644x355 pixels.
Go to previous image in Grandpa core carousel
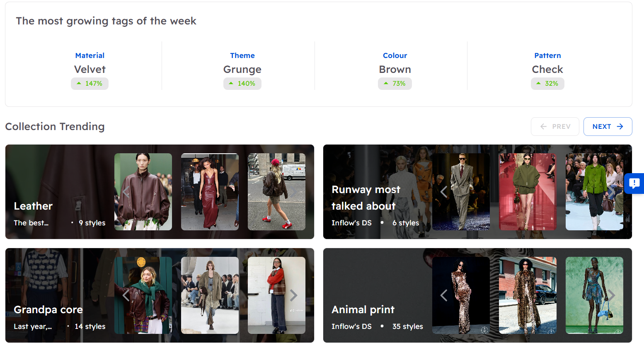point(126,295)
